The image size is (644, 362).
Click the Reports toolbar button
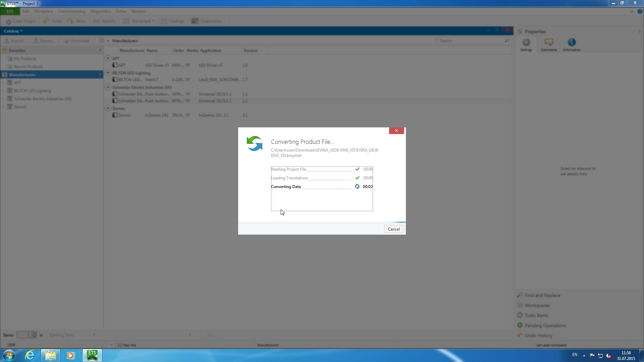(104, 21)
